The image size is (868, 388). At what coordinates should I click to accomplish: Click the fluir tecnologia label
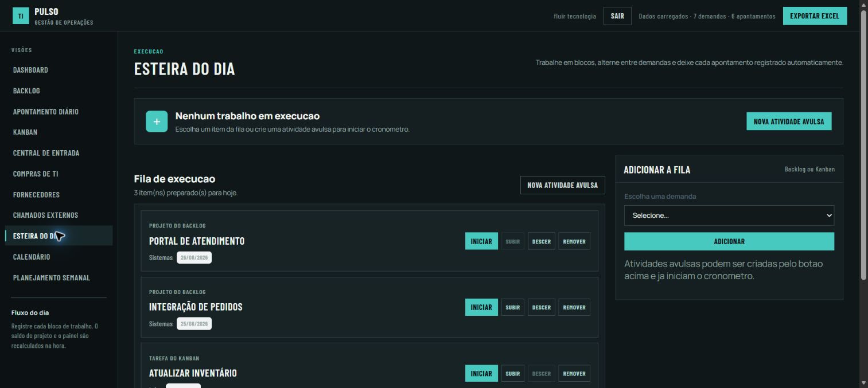575,16
